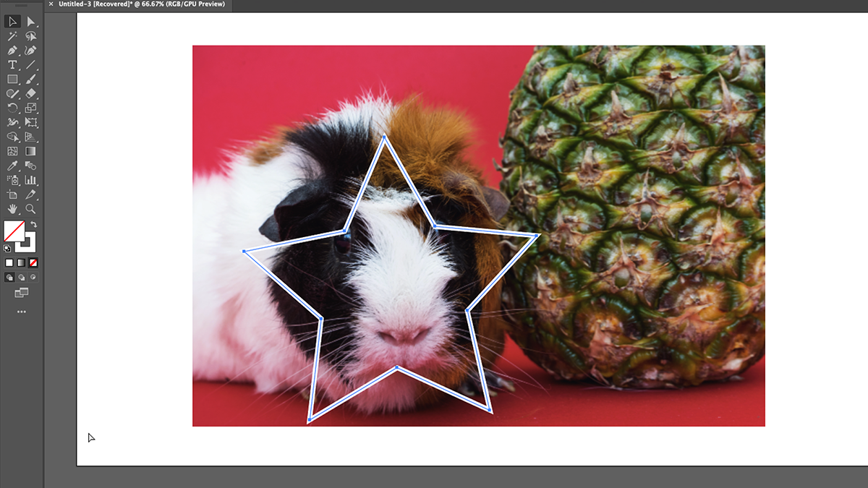868x488 pixels.
Task: Select the Paintbrush tool
Action: pyautogui.click(x=31, y=80)
